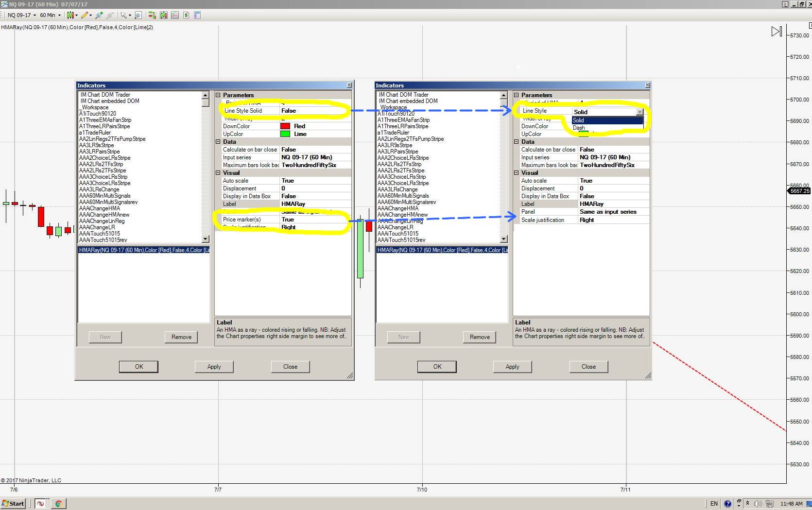Open the Windows Start menu
Image resolution: width=812 pixels, height=510 pixels.
click(13, 504)
